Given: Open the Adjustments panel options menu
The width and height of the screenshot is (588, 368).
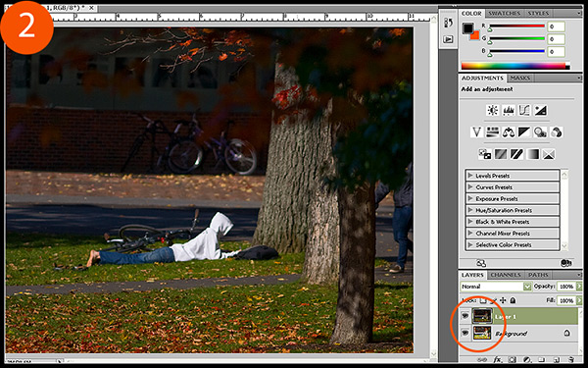Looking at the screenshot, I should pyautogui.click(x=580, y=78).
